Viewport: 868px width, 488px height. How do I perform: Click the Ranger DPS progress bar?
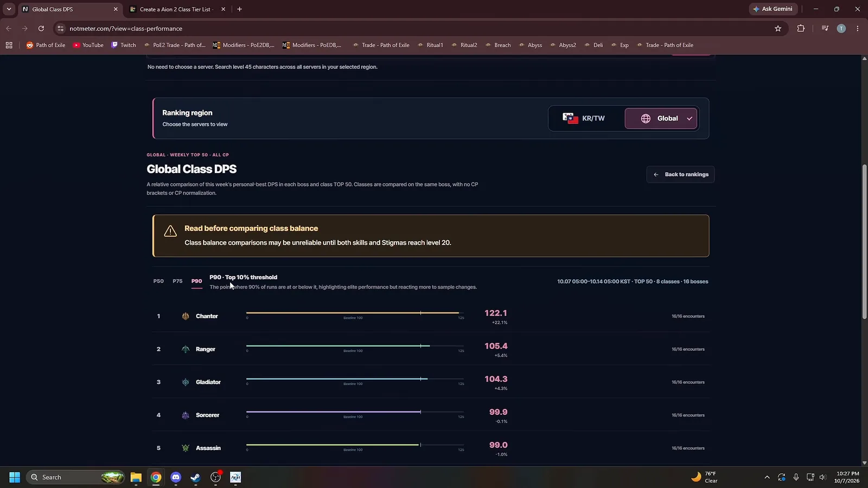point(355,346)
